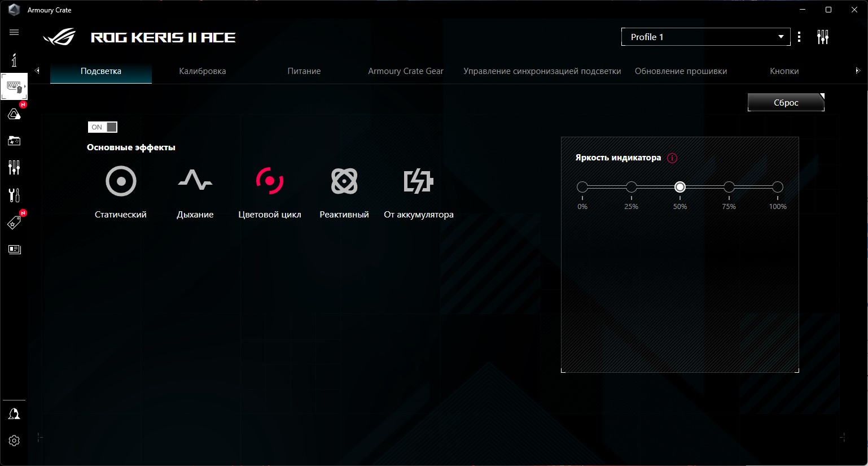Screen dimensions: 868x466
Task: Open the Tools wrench icon in sidebar
Action: [14, 195]
